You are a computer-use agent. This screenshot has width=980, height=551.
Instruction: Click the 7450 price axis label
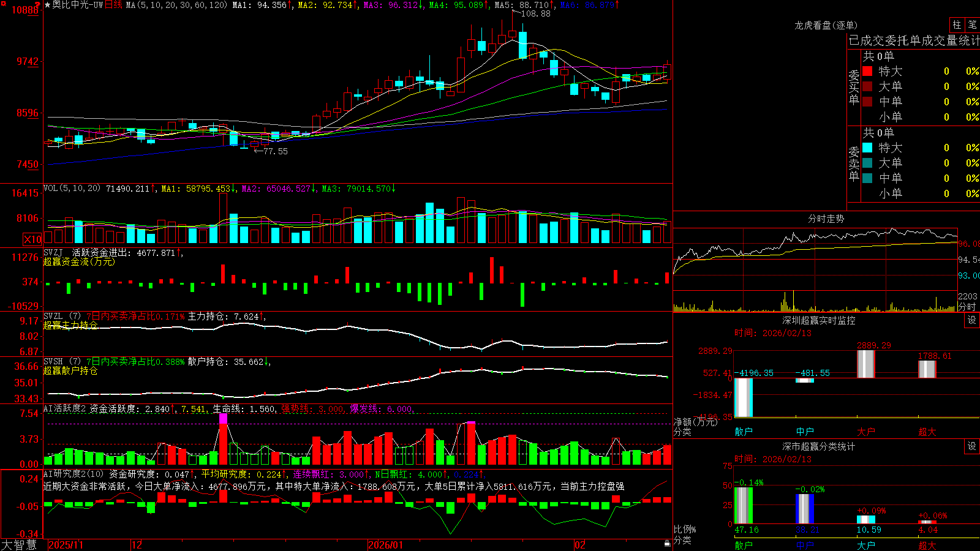coord(28,164)
